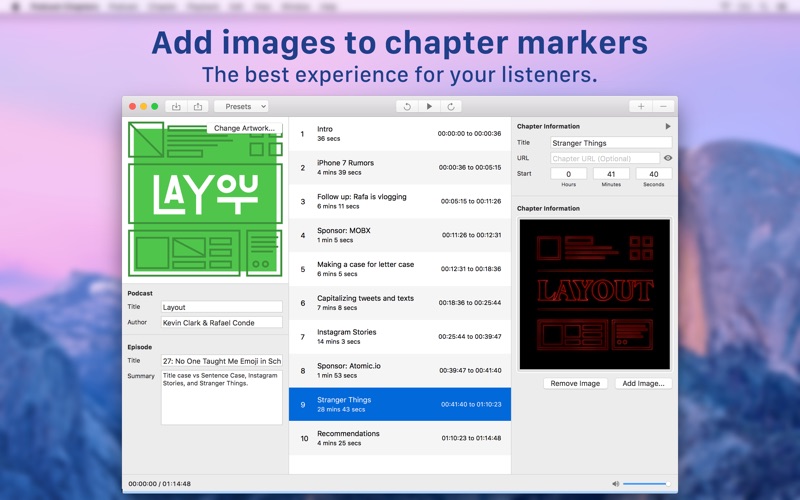Click the Add Image button

point(643,383)
